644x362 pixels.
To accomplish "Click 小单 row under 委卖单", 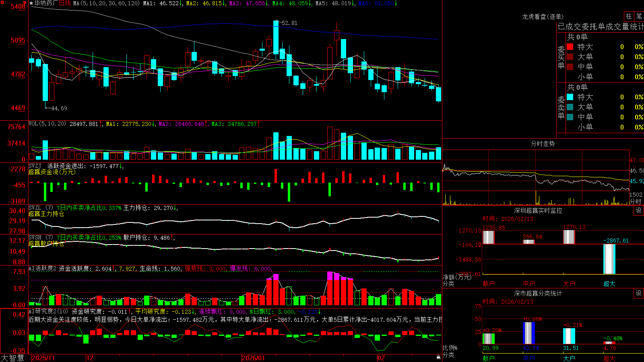I will [605, 127].
